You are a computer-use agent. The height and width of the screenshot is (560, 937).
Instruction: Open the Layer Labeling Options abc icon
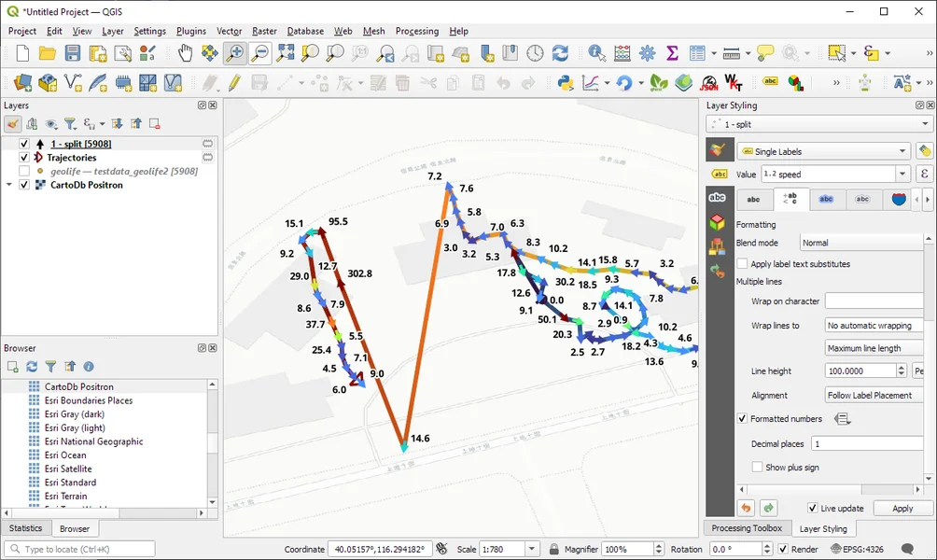770,82
